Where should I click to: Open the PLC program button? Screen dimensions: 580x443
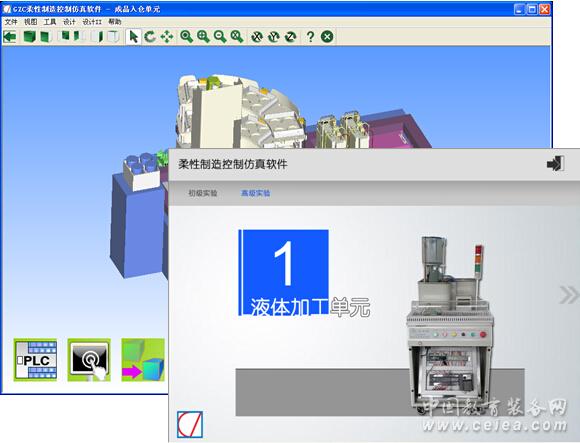coord(36,360)
